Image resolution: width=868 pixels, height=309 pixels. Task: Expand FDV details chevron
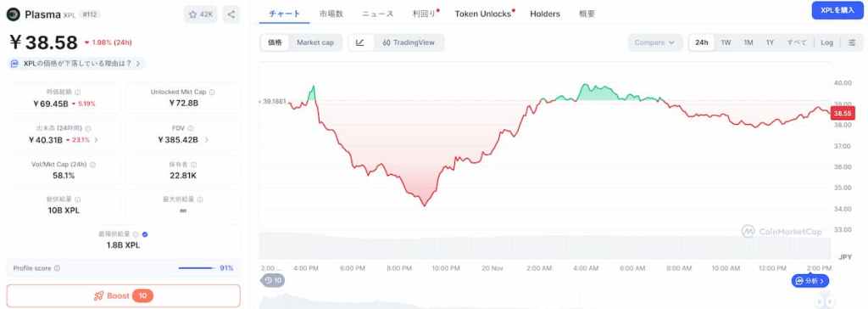pyautogui.click(x=207, y=140)
